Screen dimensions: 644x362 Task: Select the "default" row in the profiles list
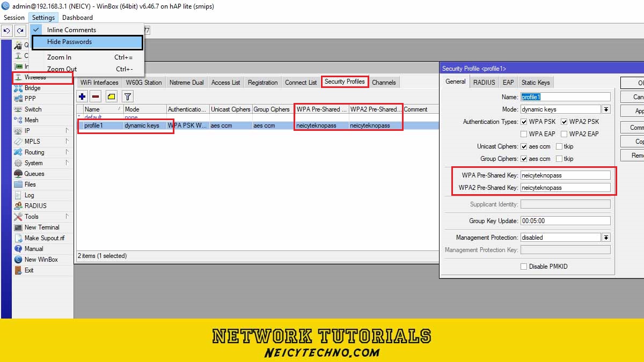pos(258,117)
